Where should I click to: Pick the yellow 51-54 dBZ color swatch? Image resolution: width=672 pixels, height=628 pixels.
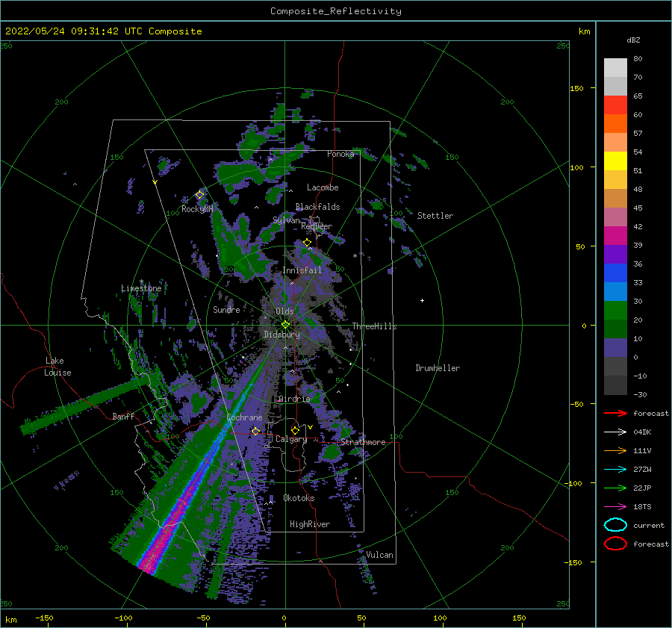[615, 161]
